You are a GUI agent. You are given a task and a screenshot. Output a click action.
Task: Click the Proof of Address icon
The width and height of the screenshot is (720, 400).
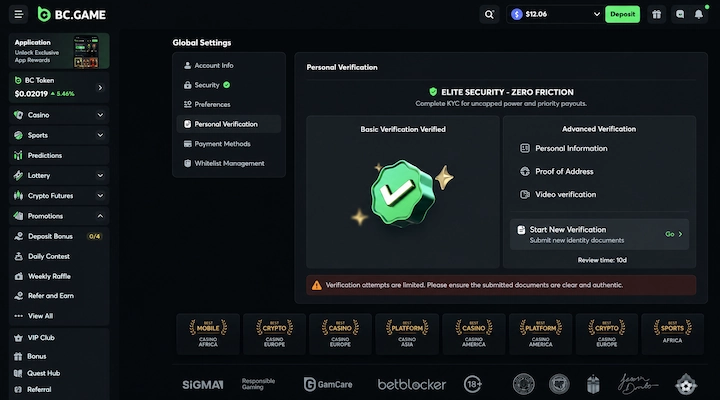tap(525, 171)
